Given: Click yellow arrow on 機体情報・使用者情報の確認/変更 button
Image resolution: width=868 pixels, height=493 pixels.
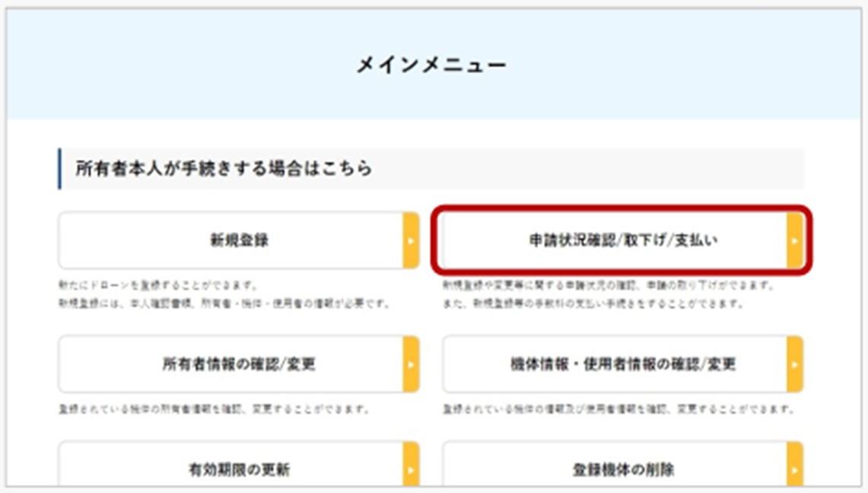Looking at the screenshot, I should coord(794,364).
